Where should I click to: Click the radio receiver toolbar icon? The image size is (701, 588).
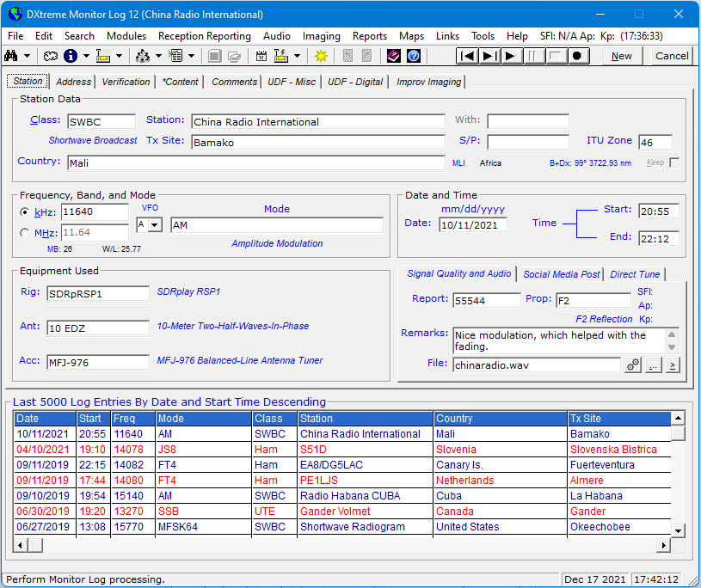click(103, 56)
